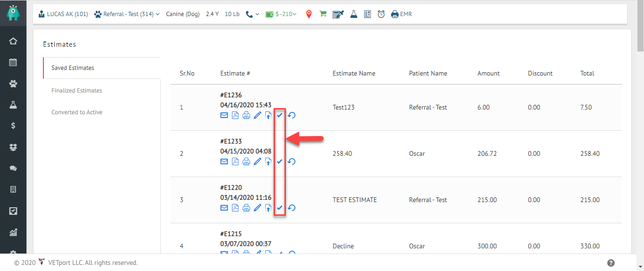Expand the Referral - Test (314) patient dropdown

click(x=127, y=14)
